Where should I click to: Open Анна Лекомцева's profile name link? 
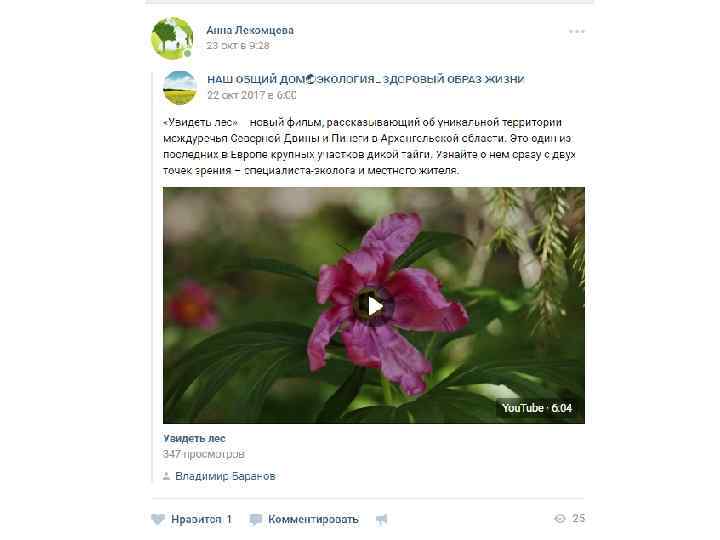250,30
